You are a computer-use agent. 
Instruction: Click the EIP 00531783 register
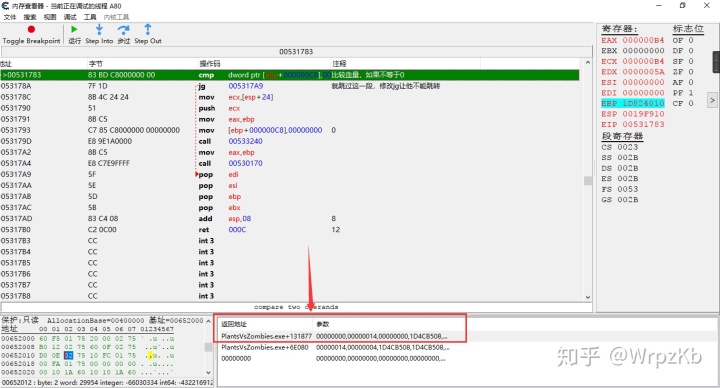(633, 124)
